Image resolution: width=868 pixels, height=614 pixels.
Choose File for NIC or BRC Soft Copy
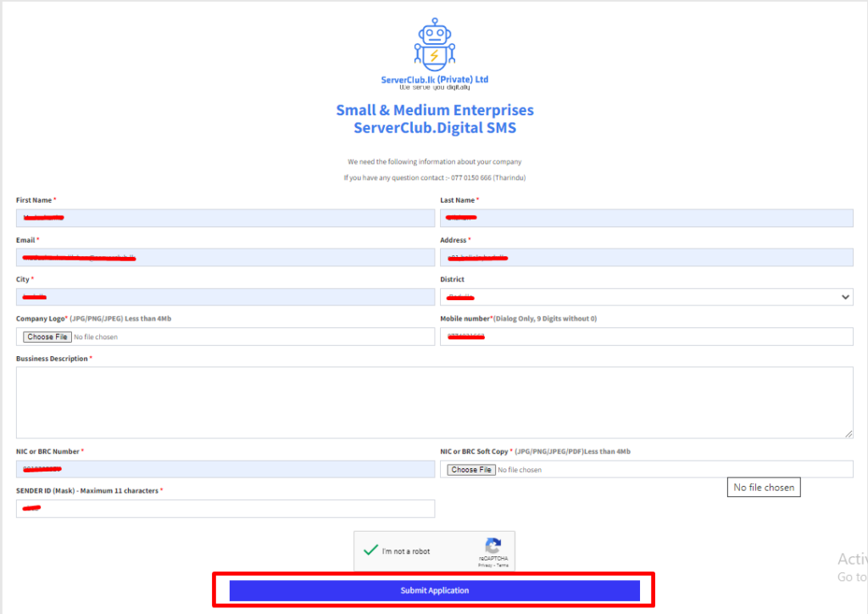[x=471, y=470]
